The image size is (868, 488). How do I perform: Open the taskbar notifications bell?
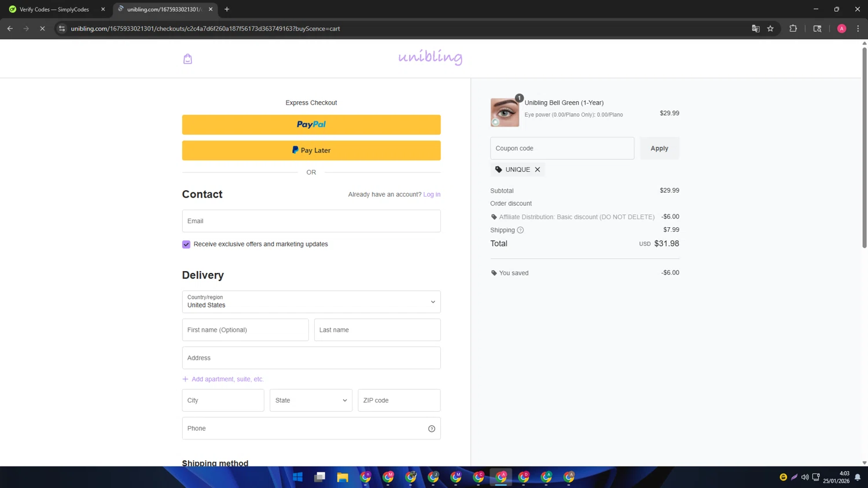[858, 477]
